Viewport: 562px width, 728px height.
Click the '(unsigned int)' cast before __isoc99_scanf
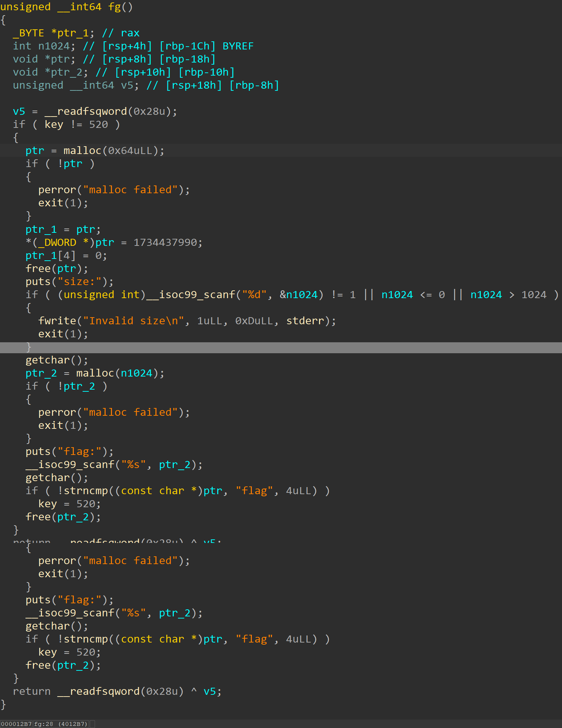pos(101,295)
